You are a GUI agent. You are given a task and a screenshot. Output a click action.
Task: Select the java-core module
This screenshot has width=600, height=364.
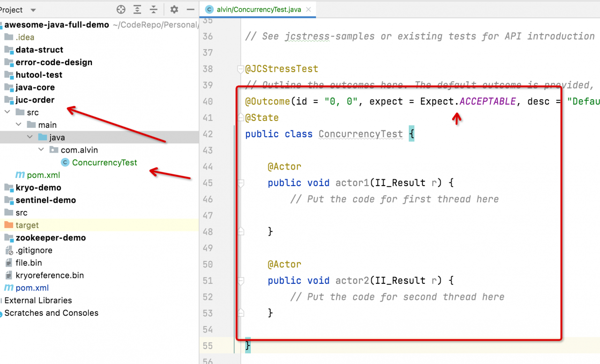tap(35, 88)
